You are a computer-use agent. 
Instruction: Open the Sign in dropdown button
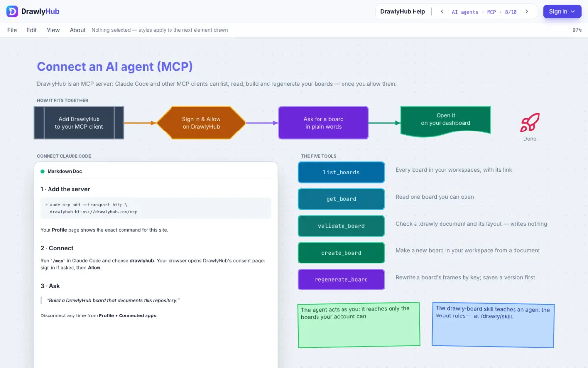562,11
